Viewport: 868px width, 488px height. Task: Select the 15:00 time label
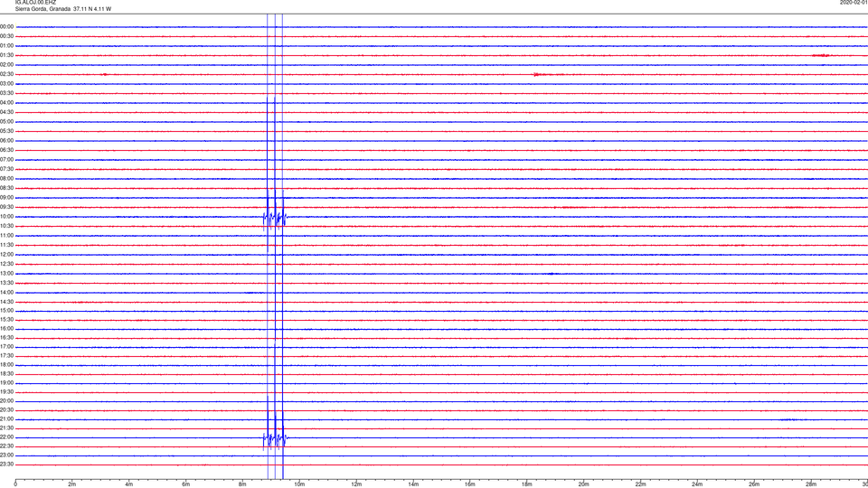click(x=6, y=310)
